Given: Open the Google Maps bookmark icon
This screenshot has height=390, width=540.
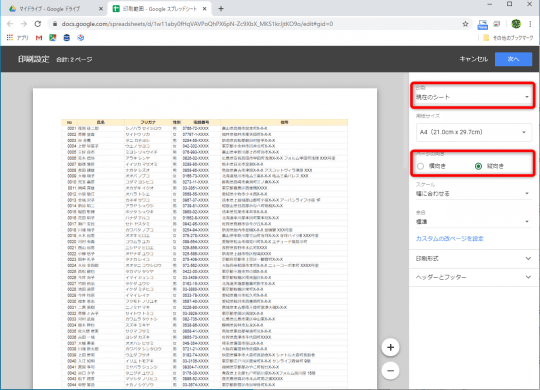Looking at the screenshot, I should tap(53, 38).
